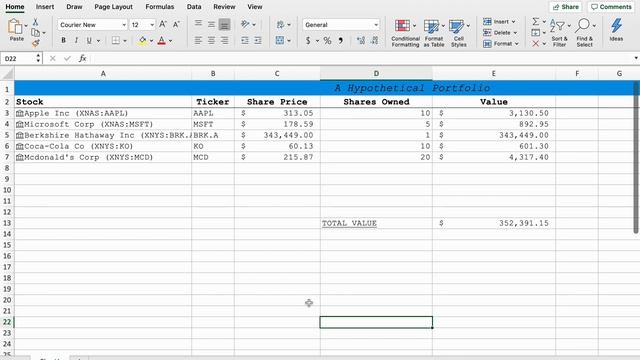
Task: Switch to the Formulas tab
Action: [x=160, y=7]
